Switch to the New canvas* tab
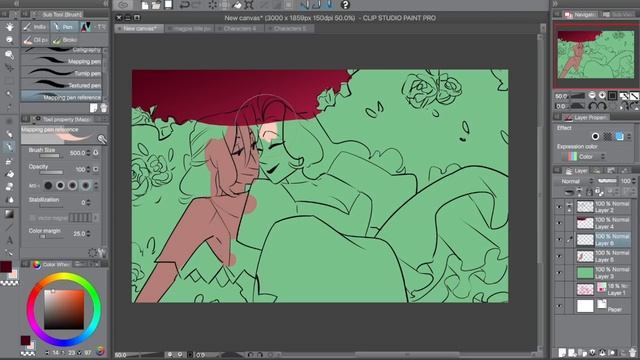 click(139, 29)
